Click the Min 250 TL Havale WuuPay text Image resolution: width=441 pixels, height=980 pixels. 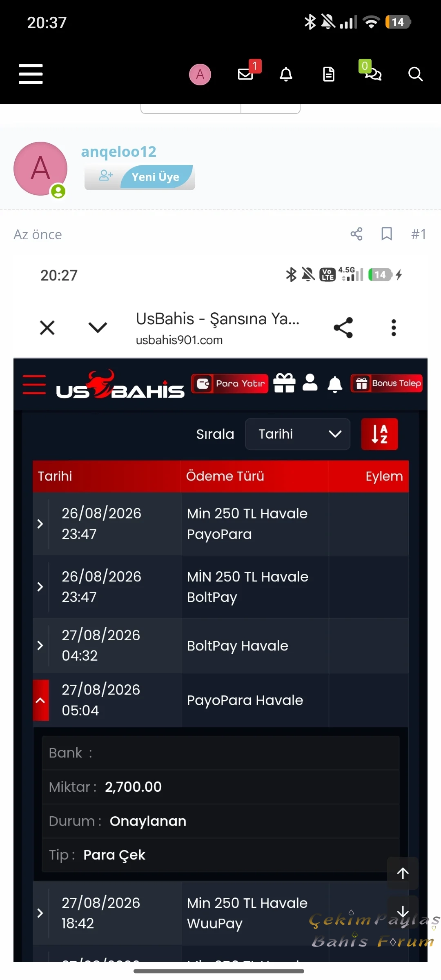point(247,913)
